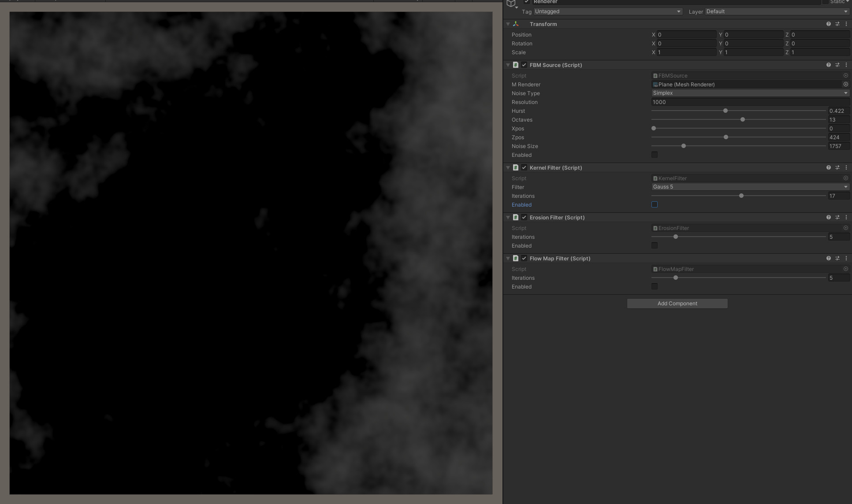Enable the Kernel Filter Enabled checkbox

click(x=655, y=204)
